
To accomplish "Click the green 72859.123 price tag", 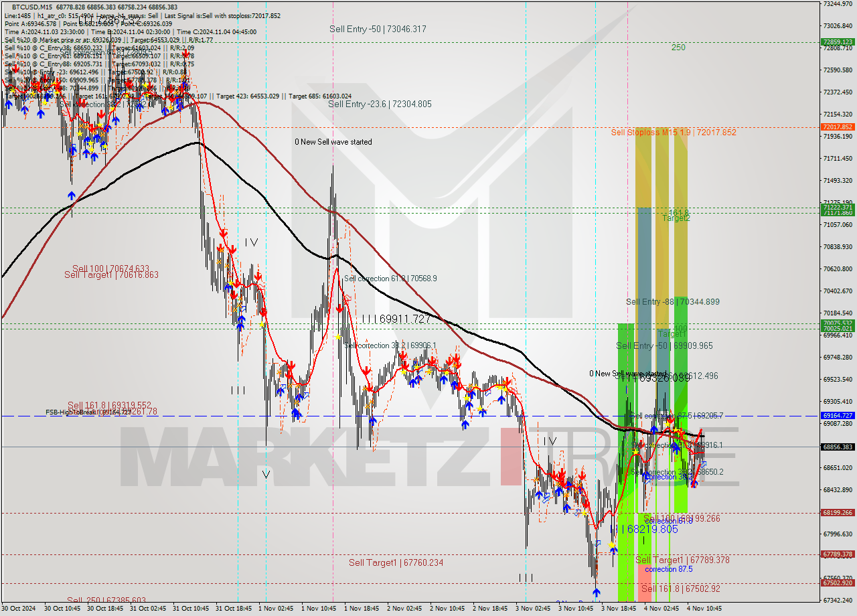I will [837, 42].
